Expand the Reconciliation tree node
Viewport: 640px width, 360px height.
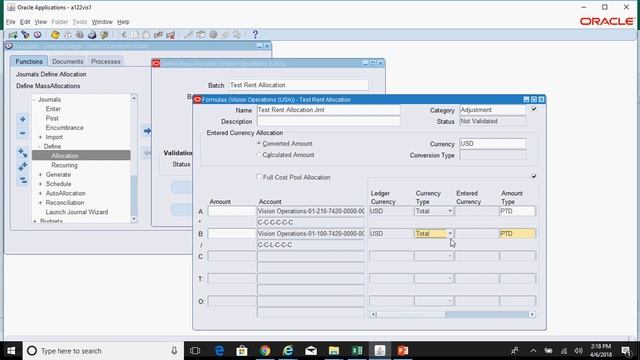pyautogui.click(x=40, y=203)
